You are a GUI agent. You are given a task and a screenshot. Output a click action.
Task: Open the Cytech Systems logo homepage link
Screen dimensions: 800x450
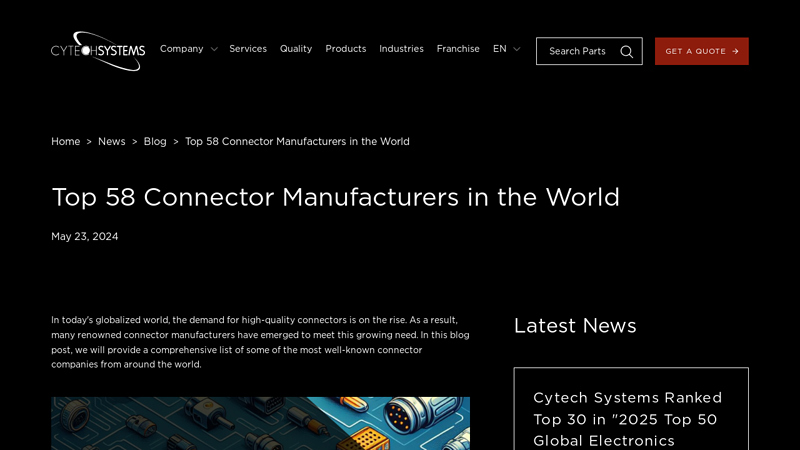click(x=98, y=51)
